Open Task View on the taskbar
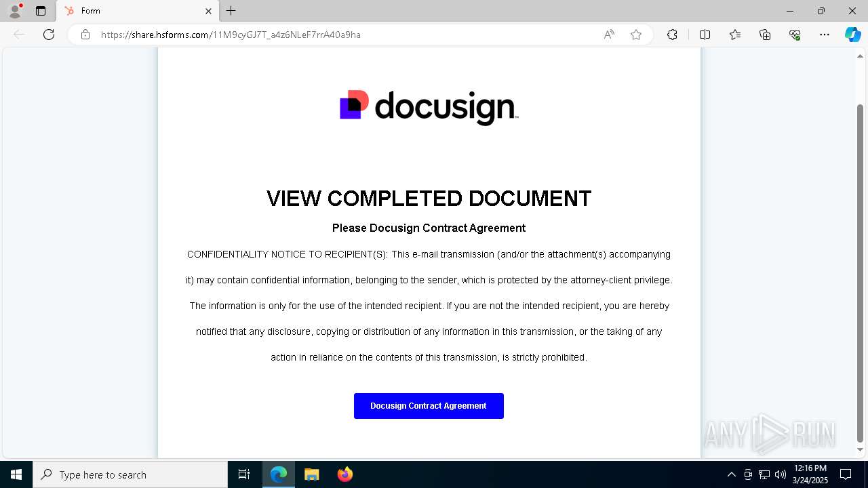 point(244,474)
